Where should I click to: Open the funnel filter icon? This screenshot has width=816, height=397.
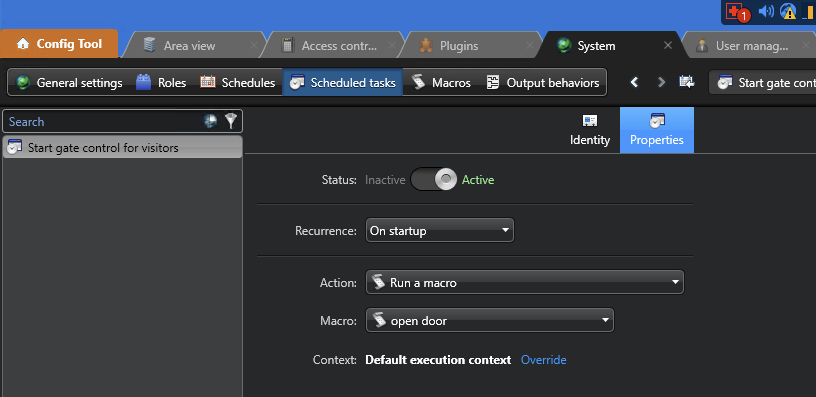231,121
